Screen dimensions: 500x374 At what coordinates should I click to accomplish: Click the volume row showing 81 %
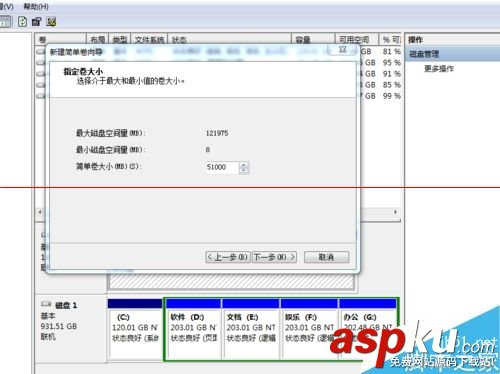tap(381, 51)
